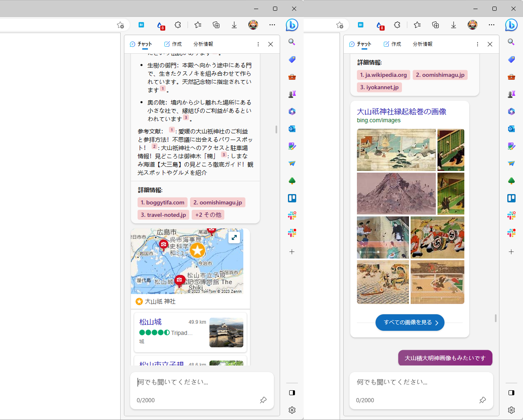Click the すべての画像を見る button

pyautogui.click(x=410, y=323)
